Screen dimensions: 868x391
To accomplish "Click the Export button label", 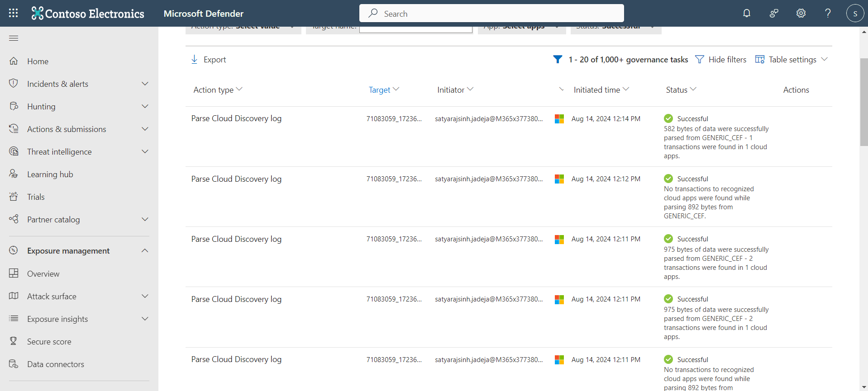I will point(215,60).
